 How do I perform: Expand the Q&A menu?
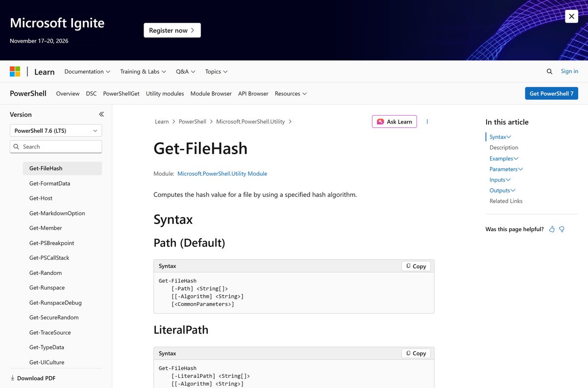[x=186, y=72]
